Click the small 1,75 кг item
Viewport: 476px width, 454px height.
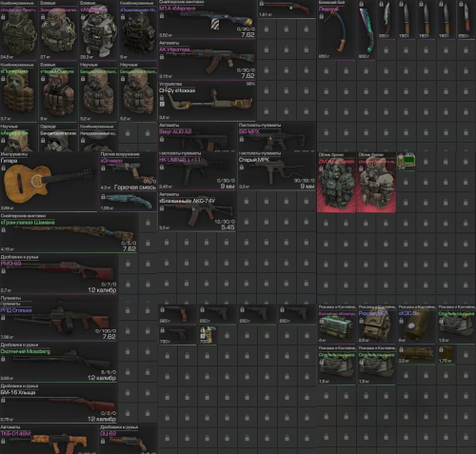click(446, 355)
